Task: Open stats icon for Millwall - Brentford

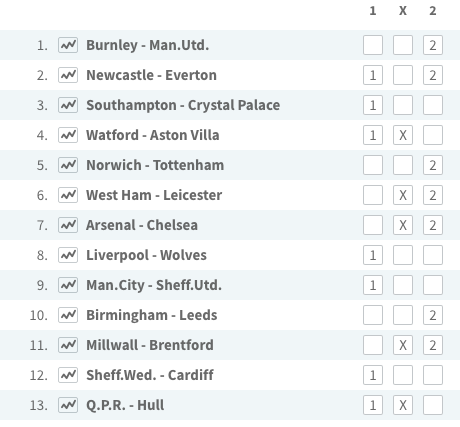Action: 68,345
